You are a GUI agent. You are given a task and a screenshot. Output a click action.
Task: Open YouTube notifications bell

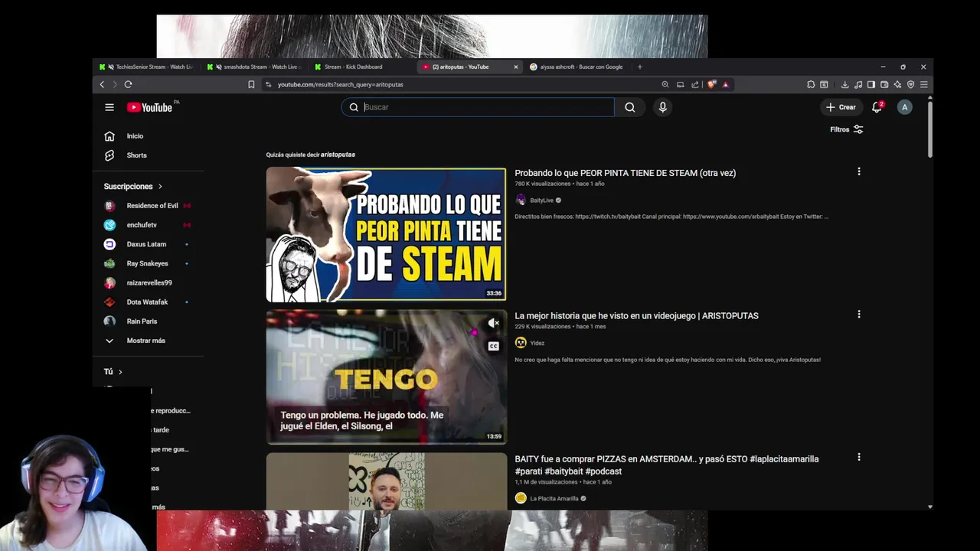tap(877, 107)
